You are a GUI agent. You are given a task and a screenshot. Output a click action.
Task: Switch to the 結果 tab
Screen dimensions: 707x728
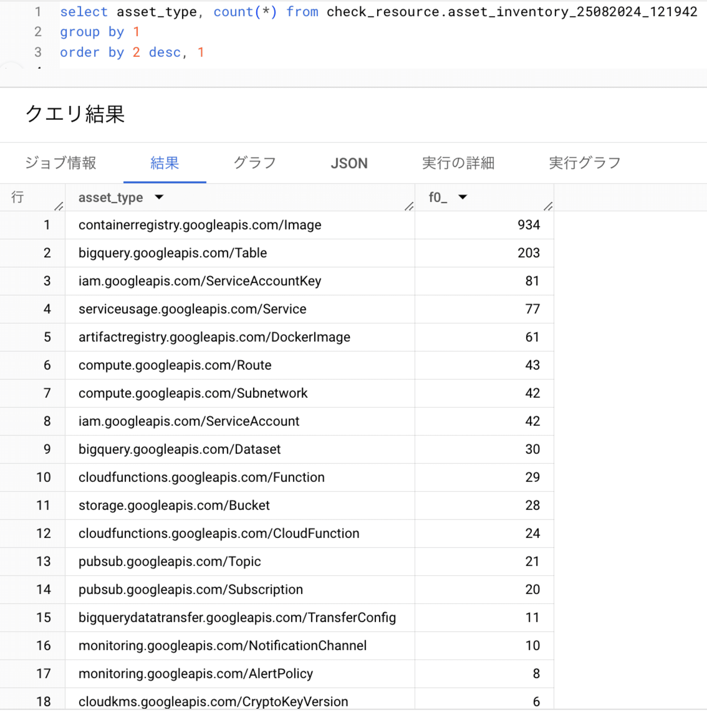pos(165,163)
